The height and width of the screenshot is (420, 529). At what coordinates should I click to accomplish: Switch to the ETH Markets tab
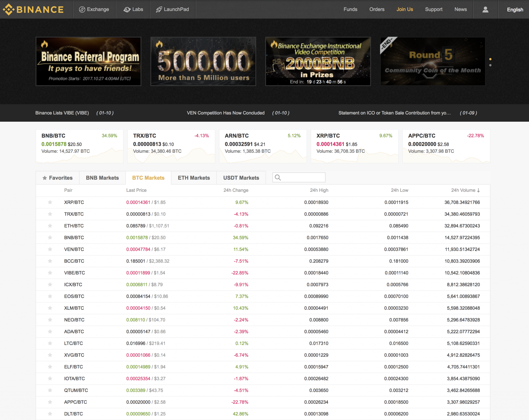pyautogui.click(x=194, y=178)
